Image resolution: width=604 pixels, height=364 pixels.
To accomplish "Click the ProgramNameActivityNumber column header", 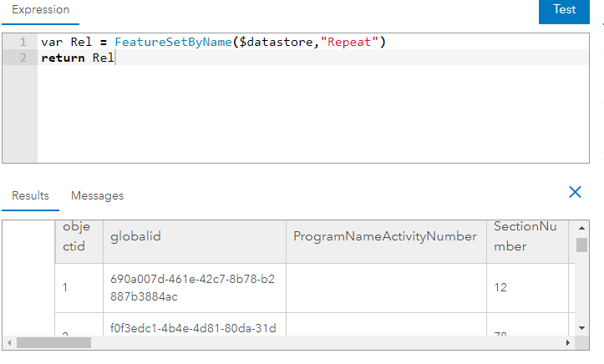I will [385, 236].
